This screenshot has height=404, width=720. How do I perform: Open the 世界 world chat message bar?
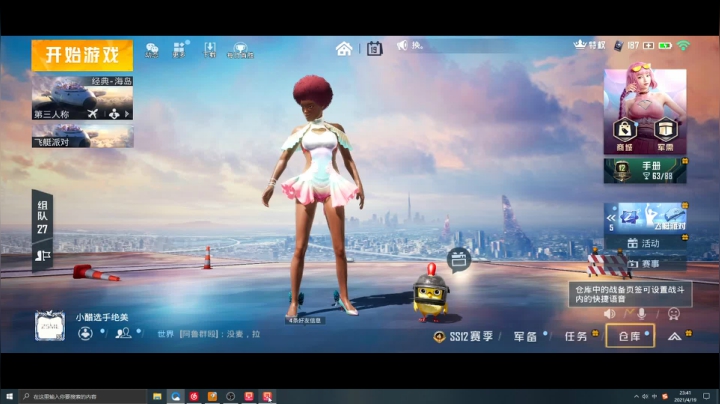tap(209, 334)
